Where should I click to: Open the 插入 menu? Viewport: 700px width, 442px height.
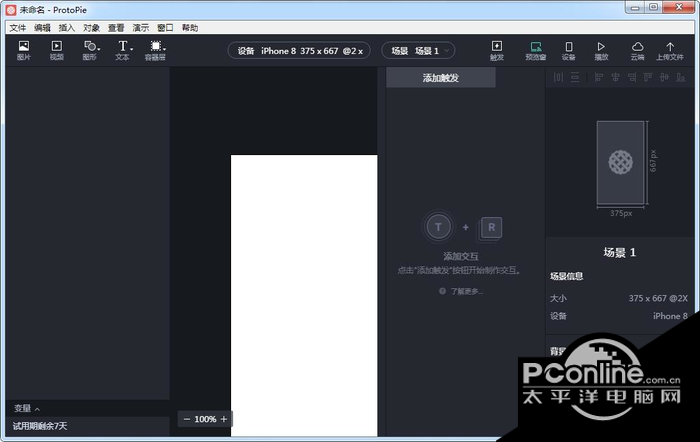coord(67,28)
